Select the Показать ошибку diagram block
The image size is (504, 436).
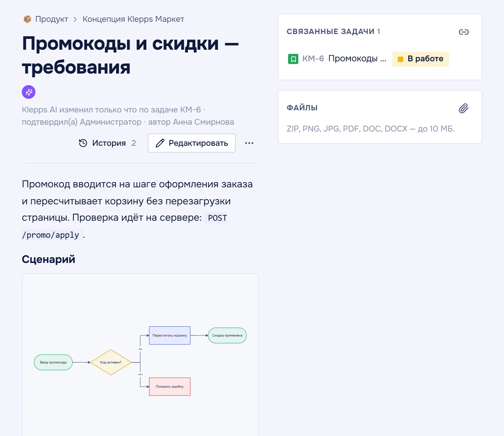point(170,387)
